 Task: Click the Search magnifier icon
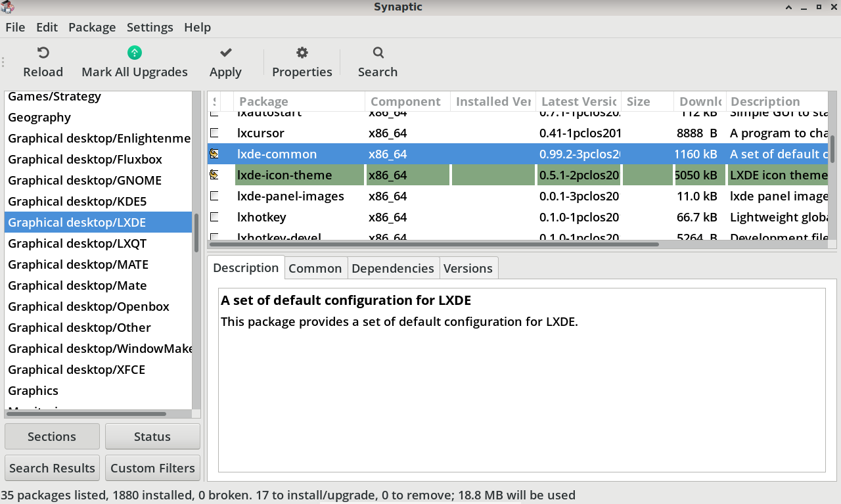[378, 53]
